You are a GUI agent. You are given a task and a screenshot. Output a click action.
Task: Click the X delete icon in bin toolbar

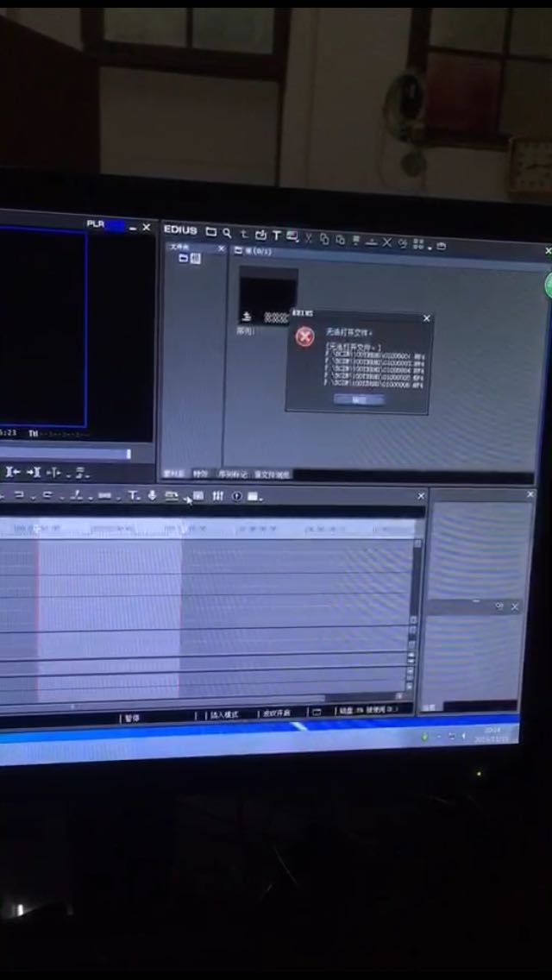click(387, 242)
